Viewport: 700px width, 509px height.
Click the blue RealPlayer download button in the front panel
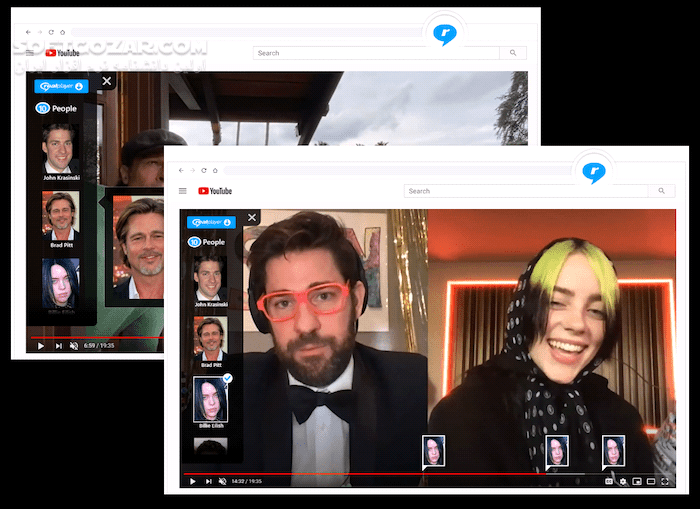(x=210, y=222)
